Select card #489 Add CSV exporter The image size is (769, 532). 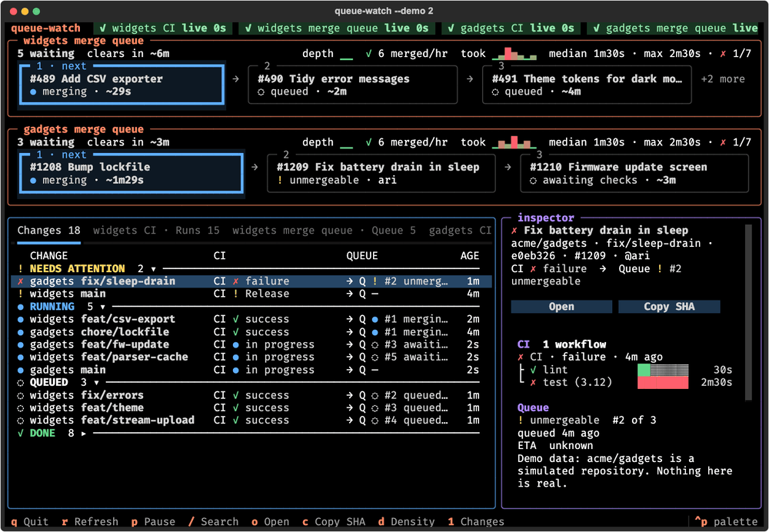click(122, 83)
